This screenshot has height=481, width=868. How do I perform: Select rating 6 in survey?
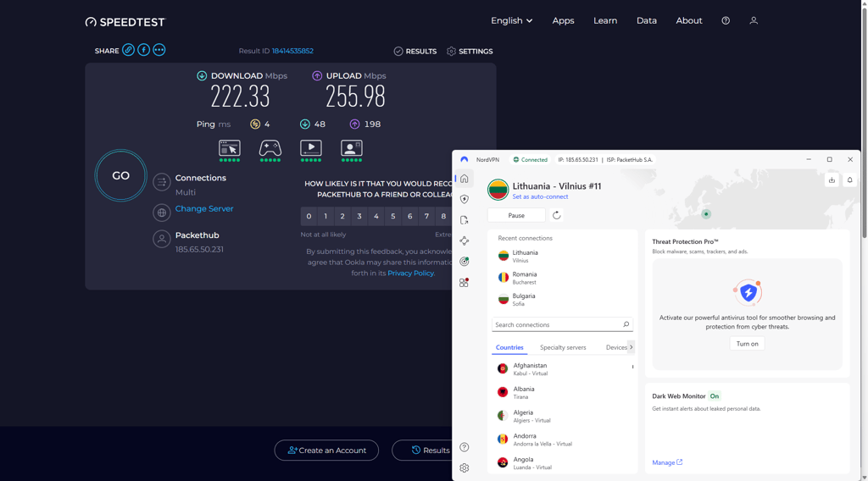point(409,216)
